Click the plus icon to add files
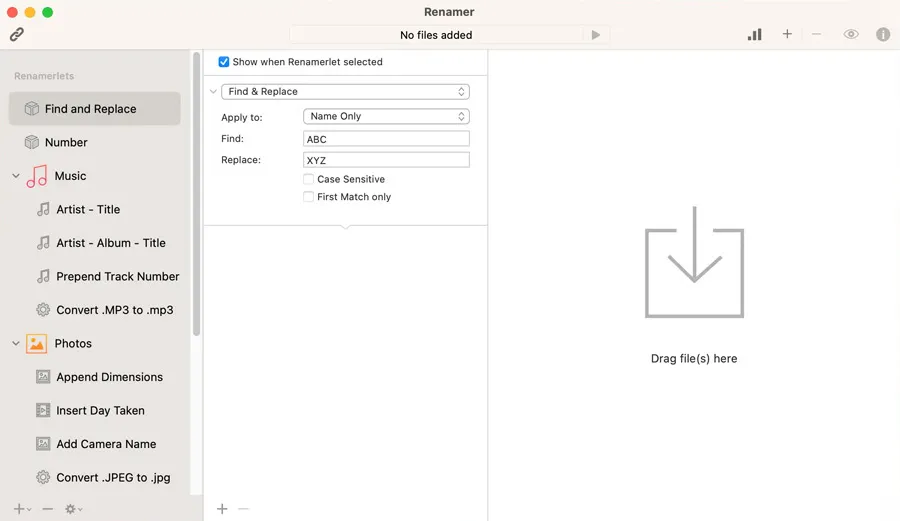 pos(787,35)
